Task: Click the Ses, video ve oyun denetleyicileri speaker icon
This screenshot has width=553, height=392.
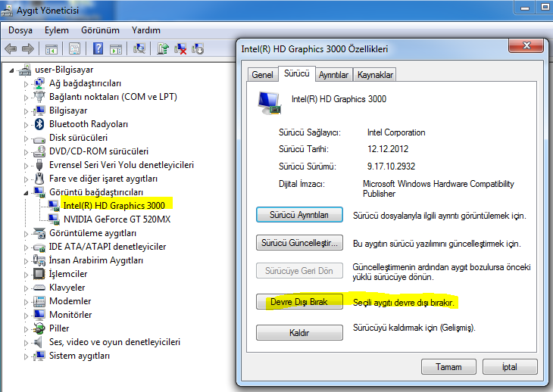Action: (38, 342)
